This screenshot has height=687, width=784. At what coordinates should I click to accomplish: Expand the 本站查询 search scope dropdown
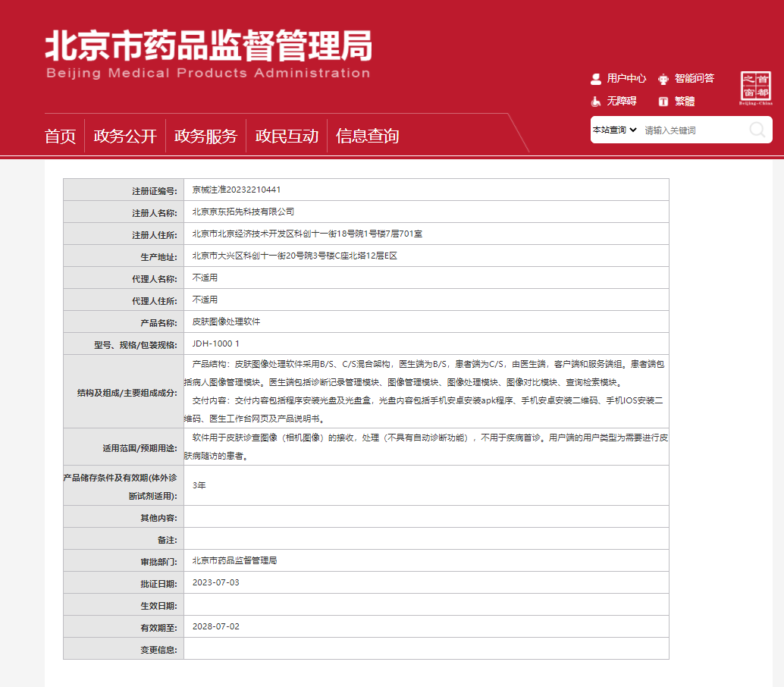614,130
